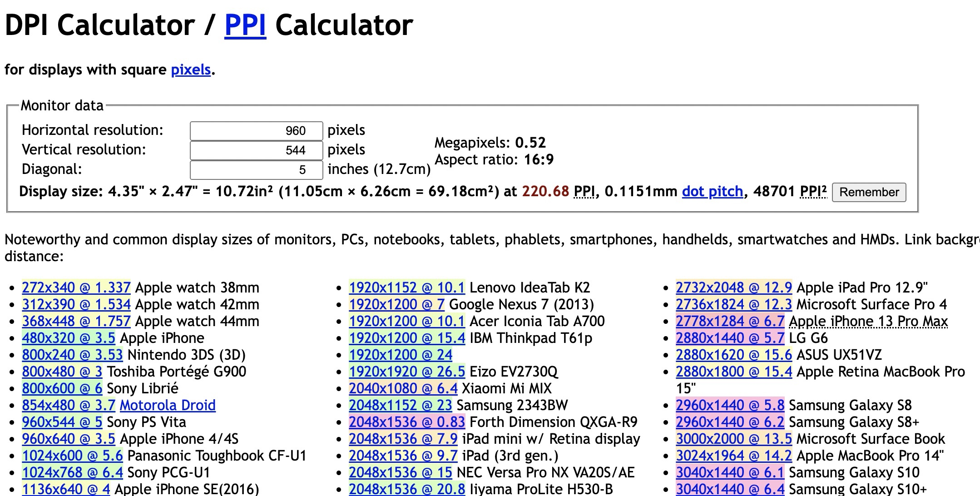Viewport: 980px width, 496px height.
Task: Select 960x544 @ 5 Sony PS Vita preset
Action: [62, 422]
